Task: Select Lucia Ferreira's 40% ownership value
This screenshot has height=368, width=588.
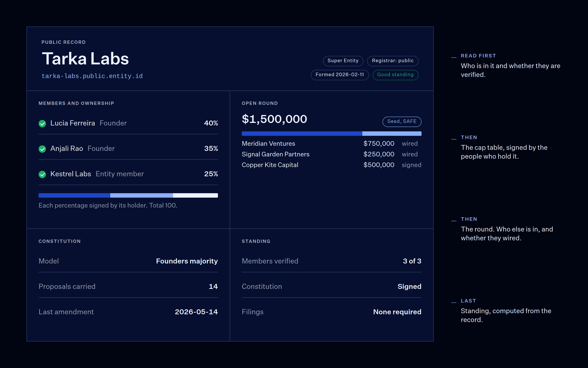Action: [211, 123]
